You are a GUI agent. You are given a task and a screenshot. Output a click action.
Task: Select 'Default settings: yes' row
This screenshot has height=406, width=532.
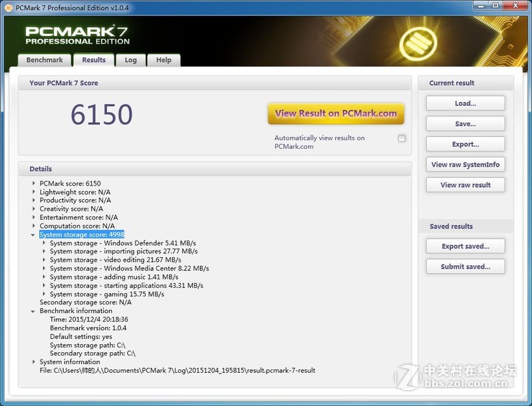coord(80,336)
